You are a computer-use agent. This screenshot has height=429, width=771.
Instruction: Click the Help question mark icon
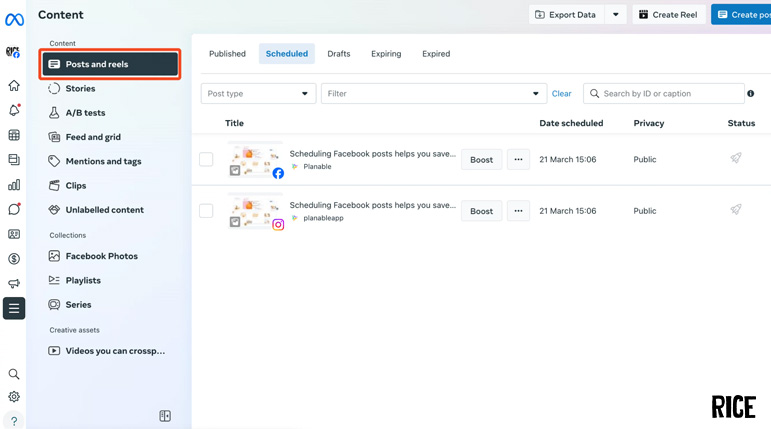point(14,421)
